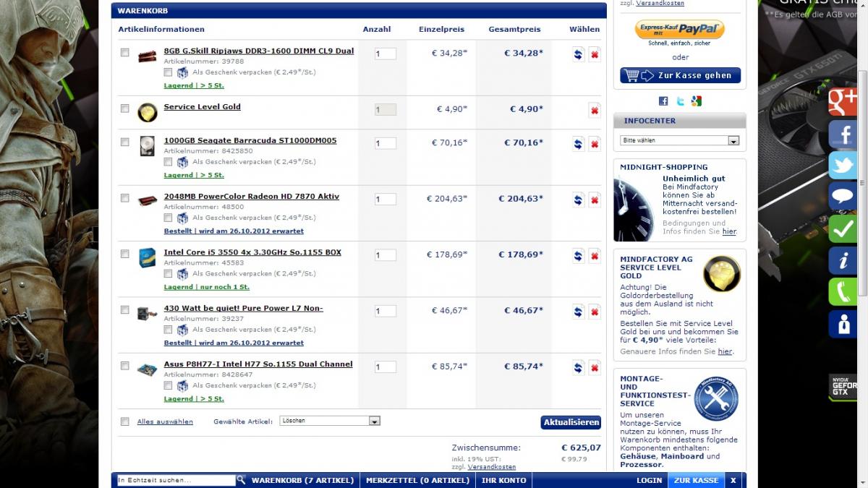Close the bottom bar with X

pyautogui.click(x=733, y=480)
